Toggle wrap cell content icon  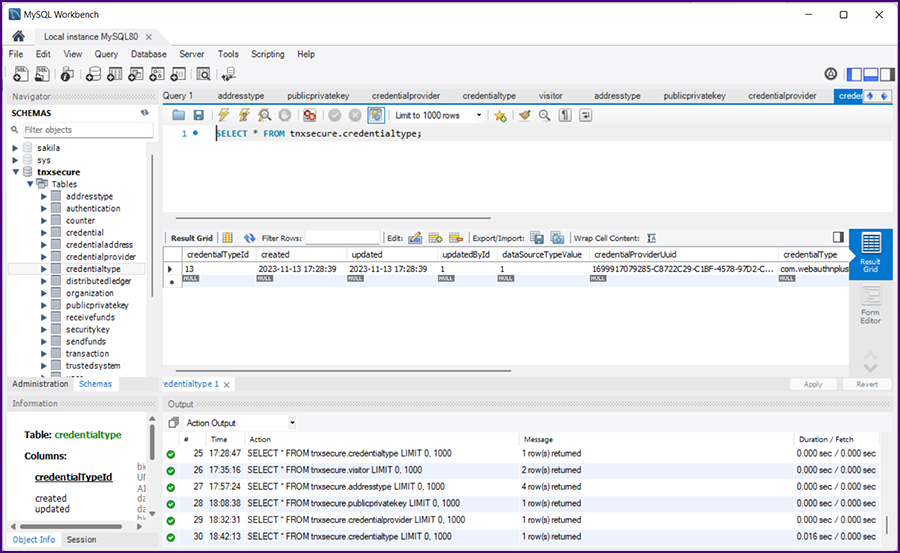(x=651, y=238)
